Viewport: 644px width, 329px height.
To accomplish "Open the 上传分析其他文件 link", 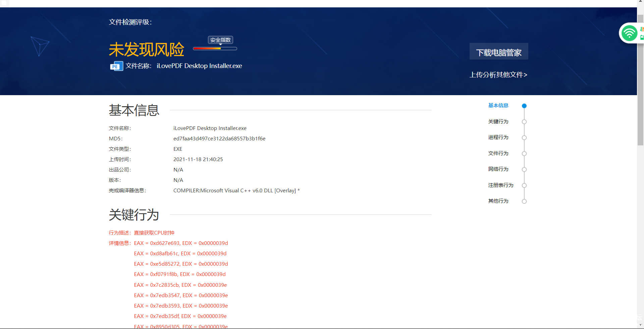I will point(498,75).
